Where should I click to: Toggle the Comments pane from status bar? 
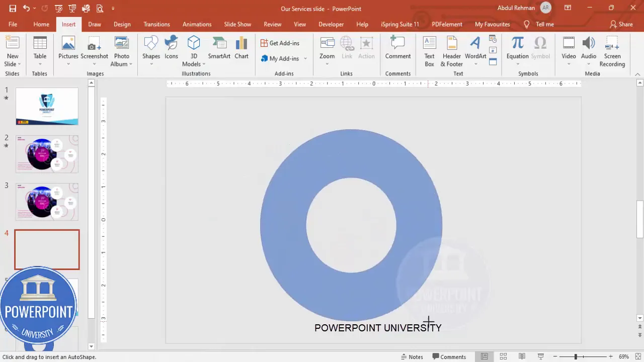pyautogui.click(x=449, y=356)
